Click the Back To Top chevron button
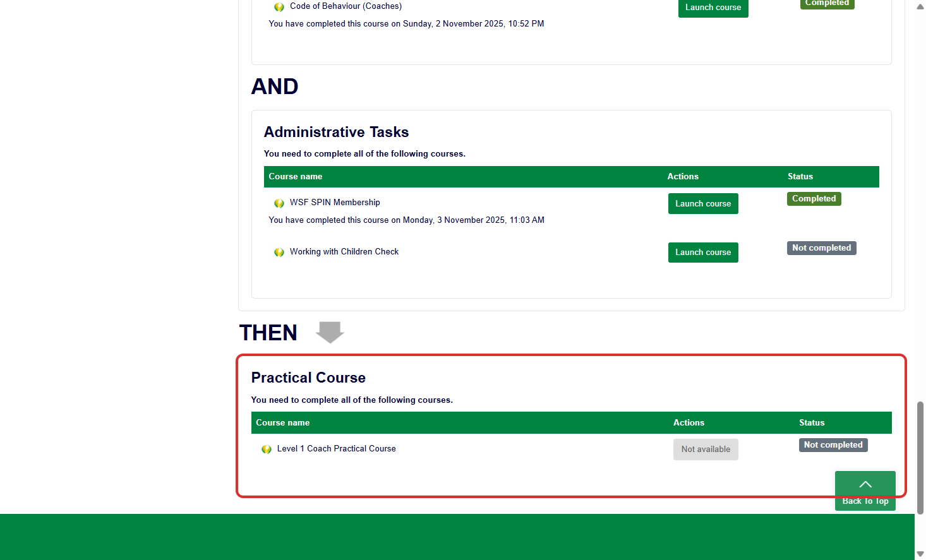Image resolution: width=926 pixels, height=560 pixels. click(x=865, y=491)
